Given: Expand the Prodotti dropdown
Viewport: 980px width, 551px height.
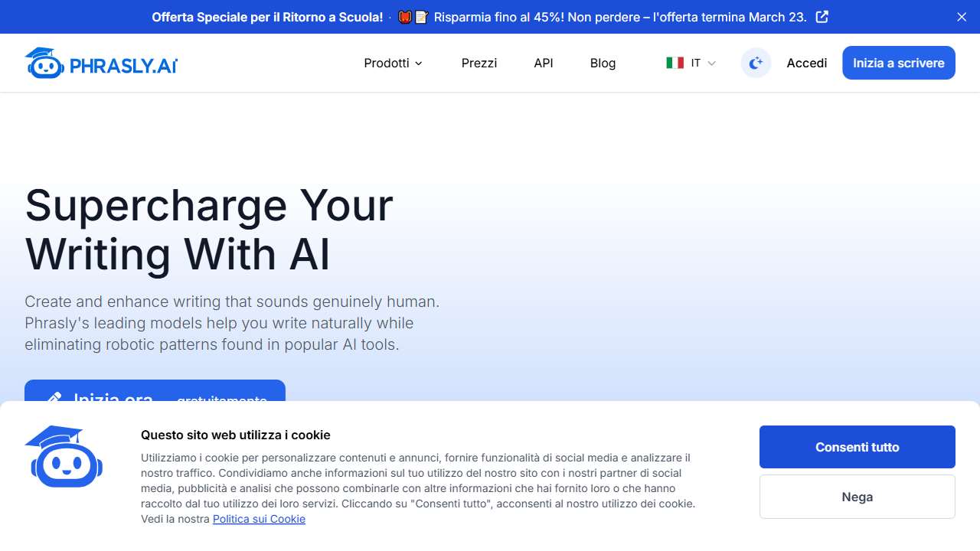Looking at the screenshot, I should pyautogui.click(x=393, y=64).
